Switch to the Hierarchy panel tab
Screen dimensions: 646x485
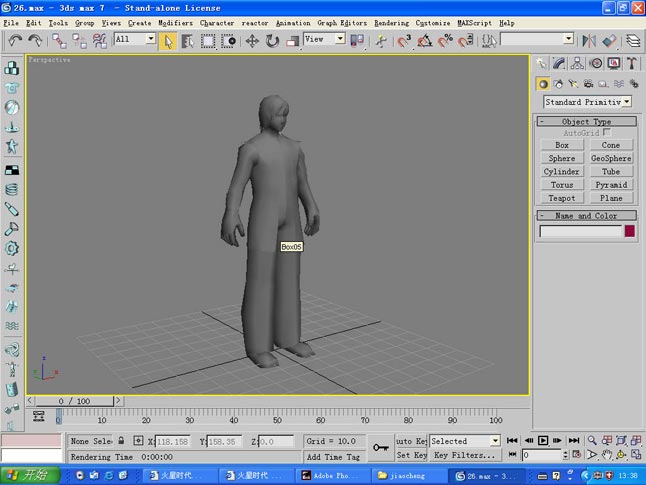coord(577,63)
